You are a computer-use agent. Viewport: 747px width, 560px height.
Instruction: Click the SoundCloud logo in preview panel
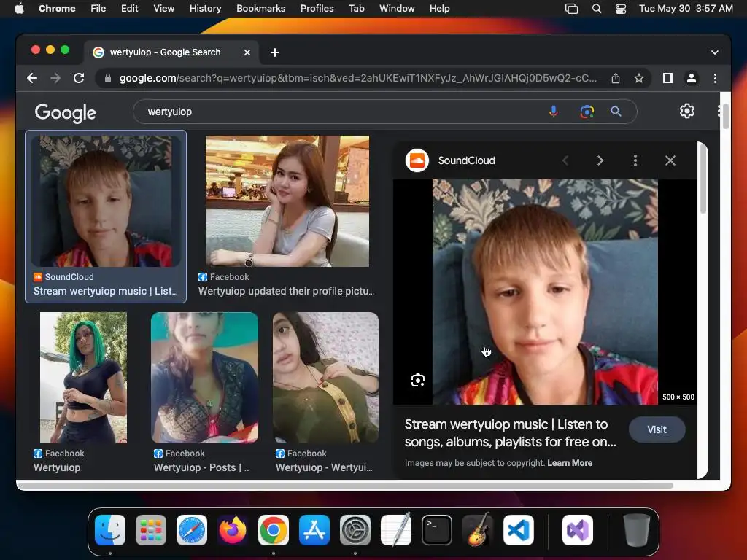click(417, 160)
